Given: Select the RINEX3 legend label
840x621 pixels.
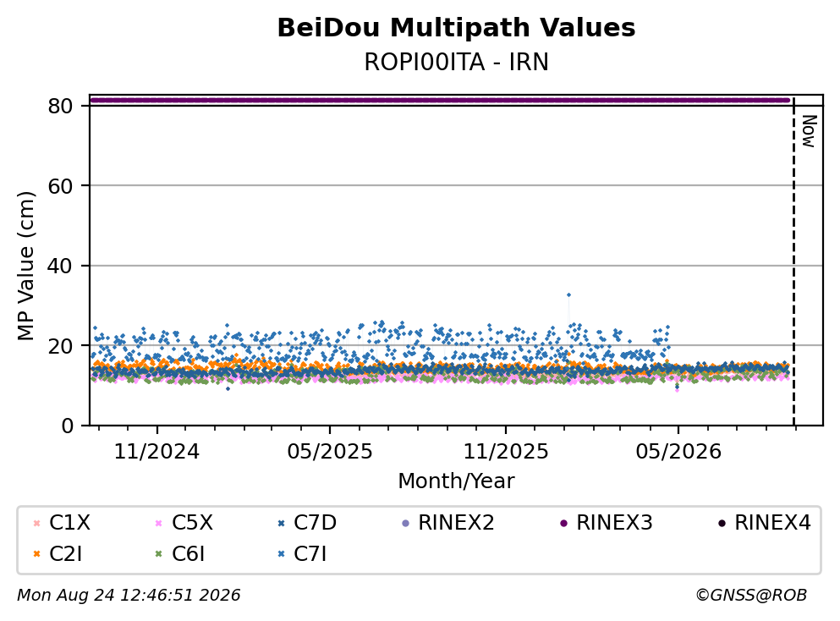Looking at the screenshot, I should pos(614,522).
